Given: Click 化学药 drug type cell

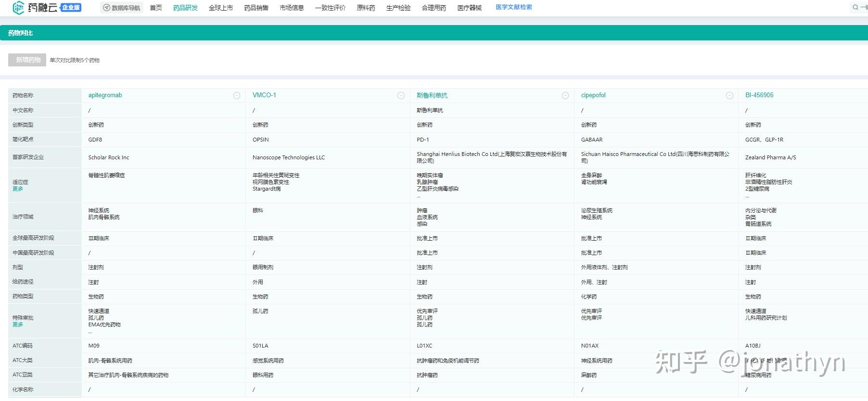Looking at the screenshot, I should click(x=588, y=297).
